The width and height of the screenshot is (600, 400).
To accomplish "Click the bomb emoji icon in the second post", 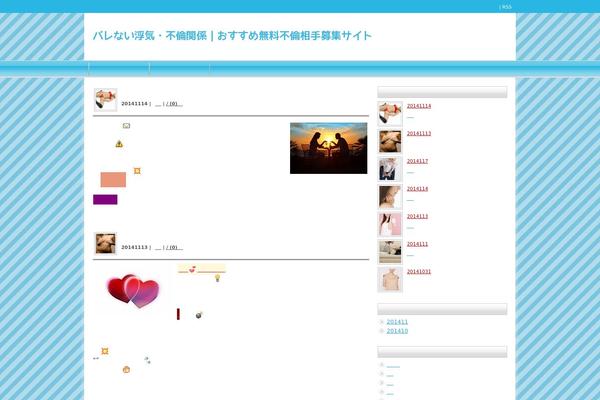I will coord(199,315).
